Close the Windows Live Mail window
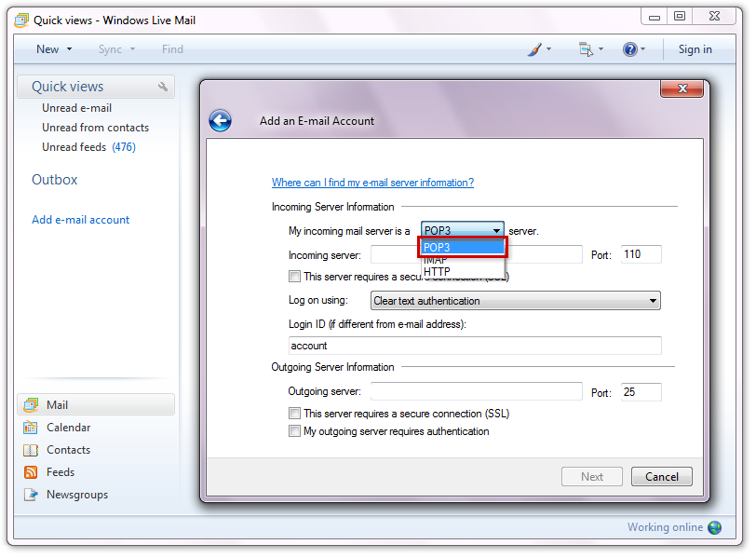This screenshot has height=558, width=756. coord(714,17)
